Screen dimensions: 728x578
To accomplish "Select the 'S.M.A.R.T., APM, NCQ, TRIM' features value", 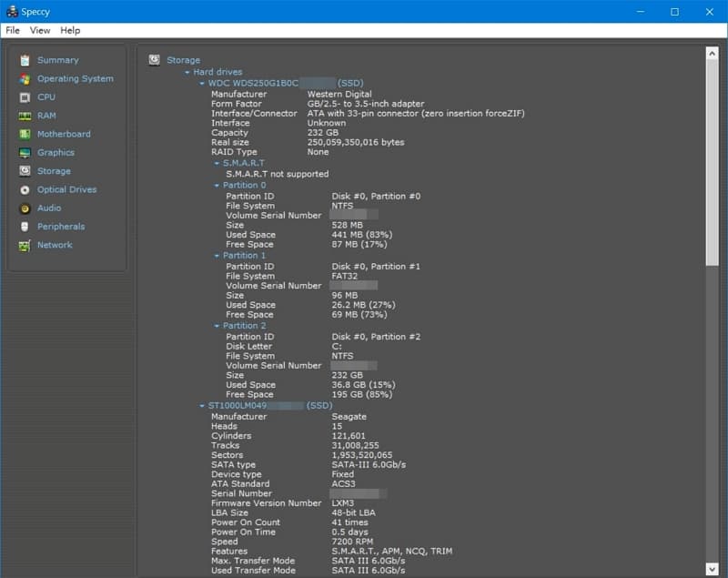I will [x=392, y=552].
